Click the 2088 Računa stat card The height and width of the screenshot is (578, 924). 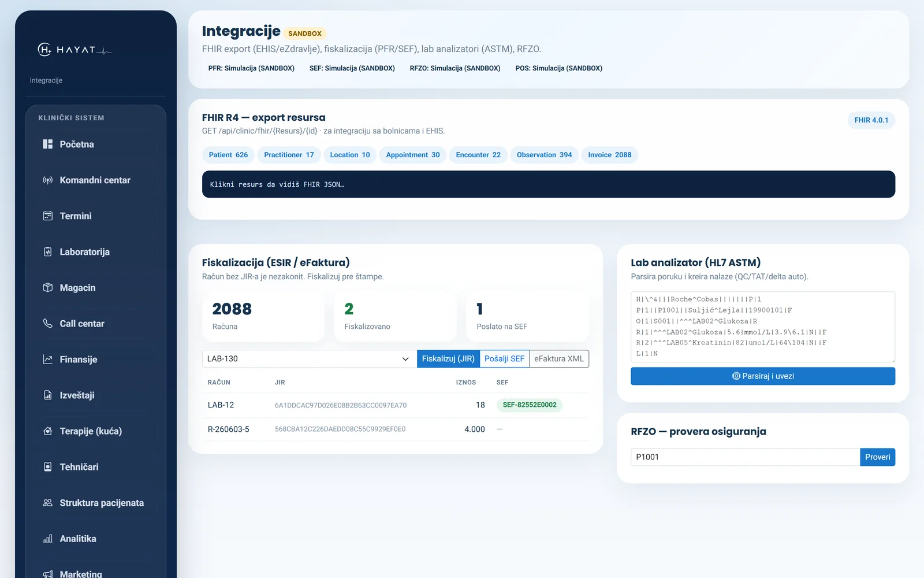pyautogui.click(x=263, y=316)
